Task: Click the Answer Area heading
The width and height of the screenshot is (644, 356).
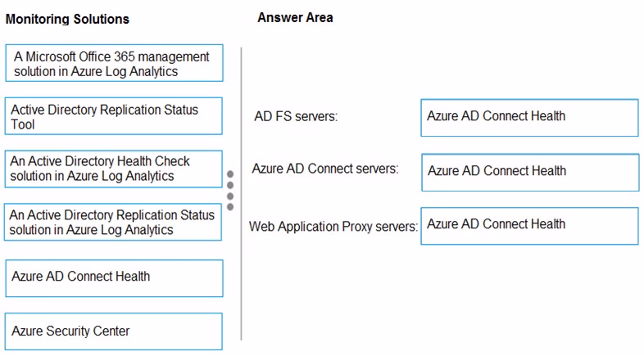Action: 295,18
